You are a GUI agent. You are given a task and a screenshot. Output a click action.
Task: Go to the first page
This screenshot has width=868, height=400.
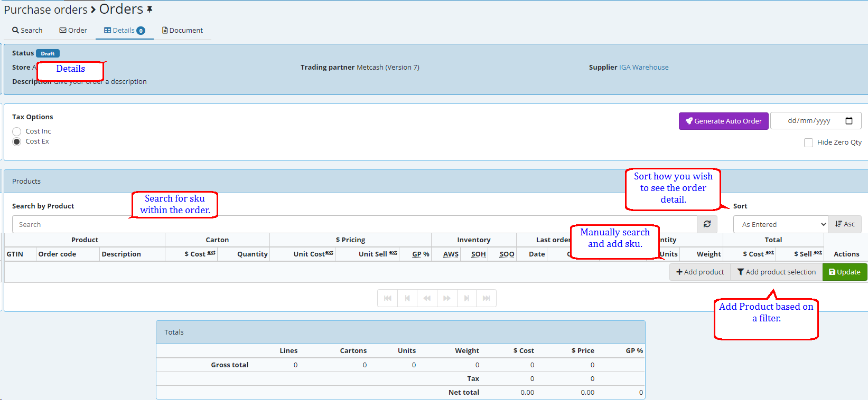[x=387, y=298]
